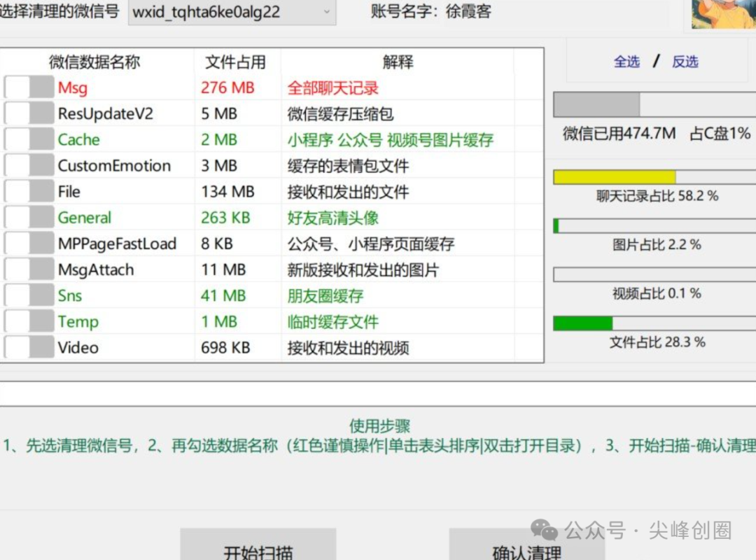Click the 698 KB size cell
Image resolution: width=756 pixels, height=560 pixels.
[x=225, y=348]
